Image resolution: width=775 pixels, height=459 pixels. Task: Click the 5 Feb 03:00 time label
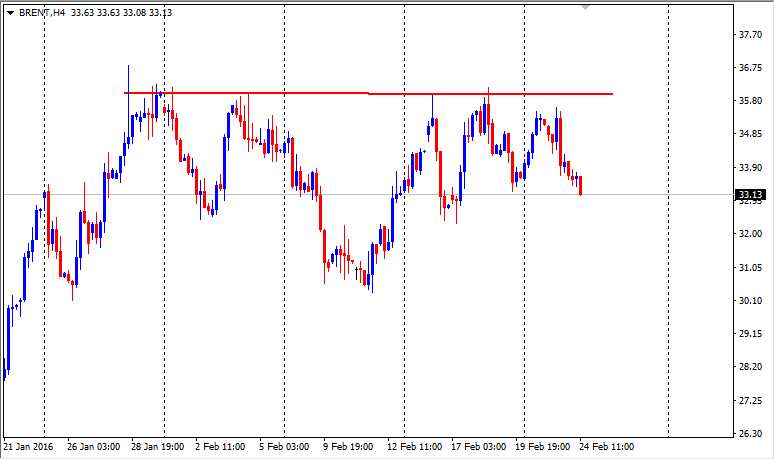[284, 447]
